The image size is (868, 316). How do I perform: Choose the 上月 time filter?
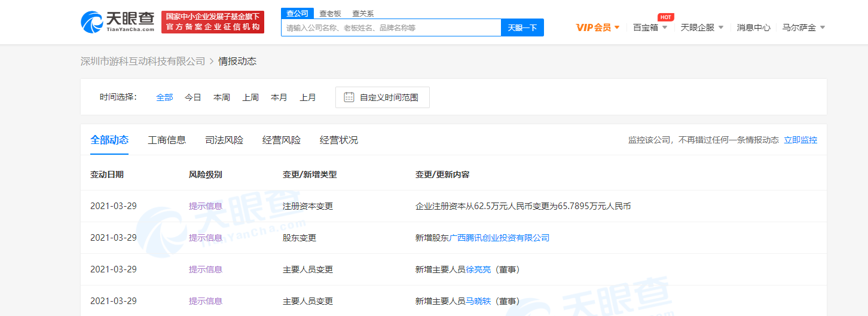pos(308,97)
